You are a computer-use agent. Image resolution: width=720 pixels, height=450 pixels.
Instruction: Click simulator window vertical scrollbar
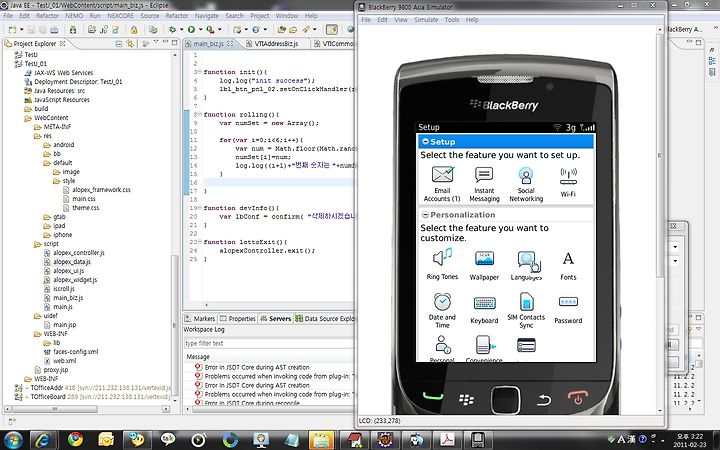tap(660, 156)
